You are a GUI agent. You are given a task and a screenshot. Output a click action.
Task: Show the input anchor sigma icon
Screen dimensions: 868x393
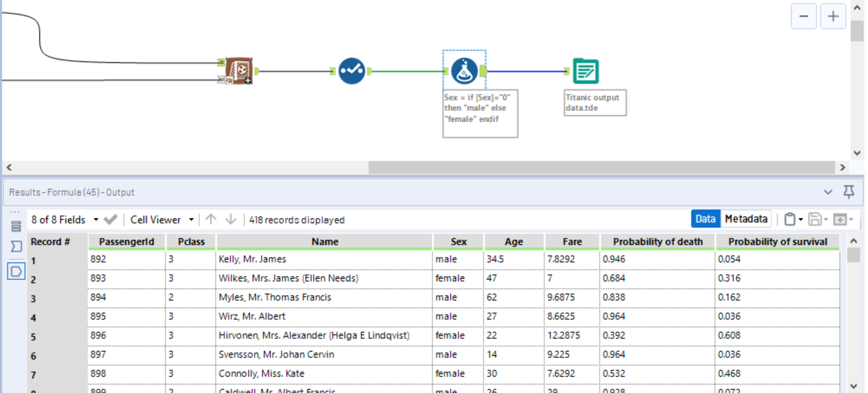pyautogui.click(x=16, y=247)
